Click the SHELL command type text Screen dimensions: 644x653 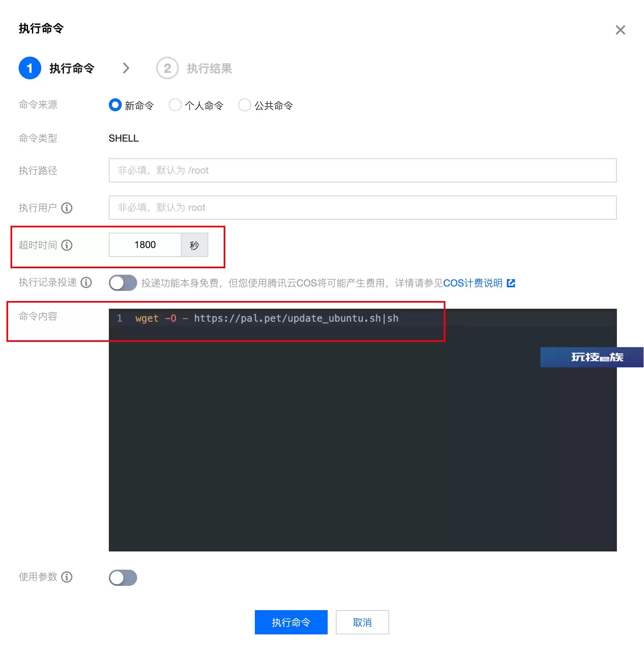[x=124, y=138]
